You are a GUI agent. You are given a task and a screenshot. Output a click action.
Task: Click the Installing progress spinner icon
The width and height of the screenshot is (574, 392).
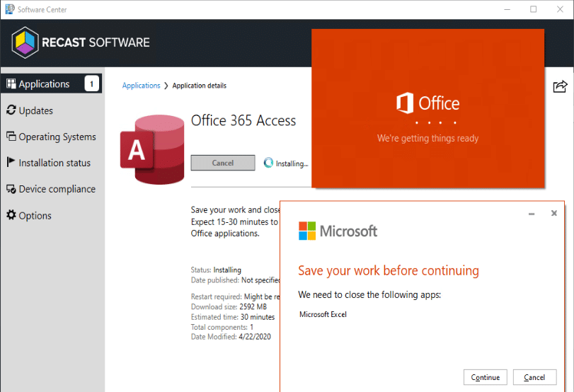(268, 163)
